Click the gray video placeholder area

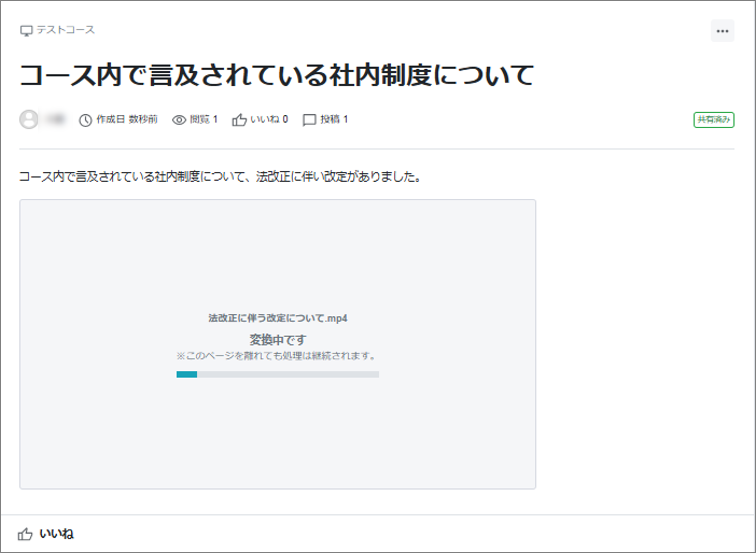277,254
